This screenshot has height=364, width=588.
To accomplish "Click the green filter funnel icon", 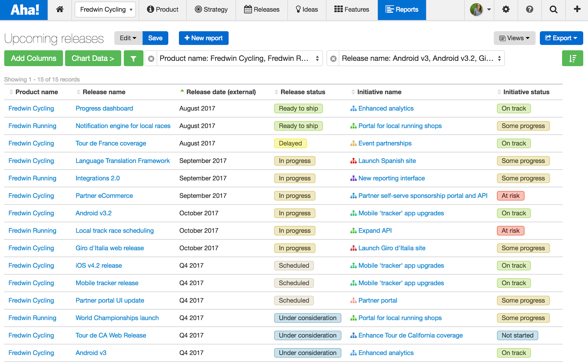I will point(134,58).
